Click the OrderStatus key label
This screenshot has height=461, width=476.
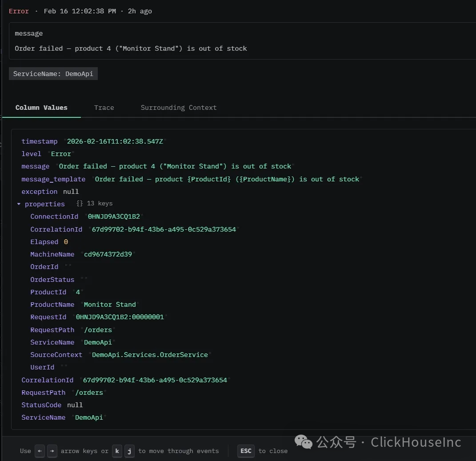pyautogui.click(x=52, y=280)
